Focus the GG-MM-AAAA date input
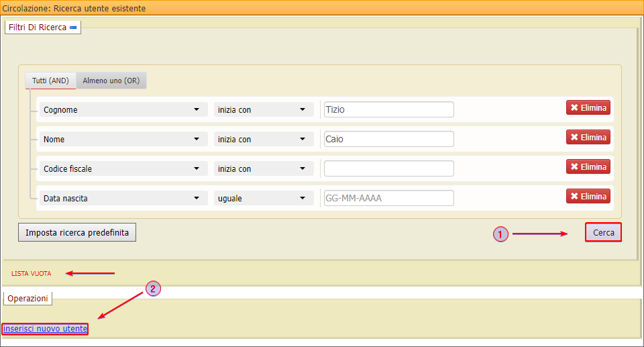This screenshot has width=644, height=347. [x=388, y=198]
